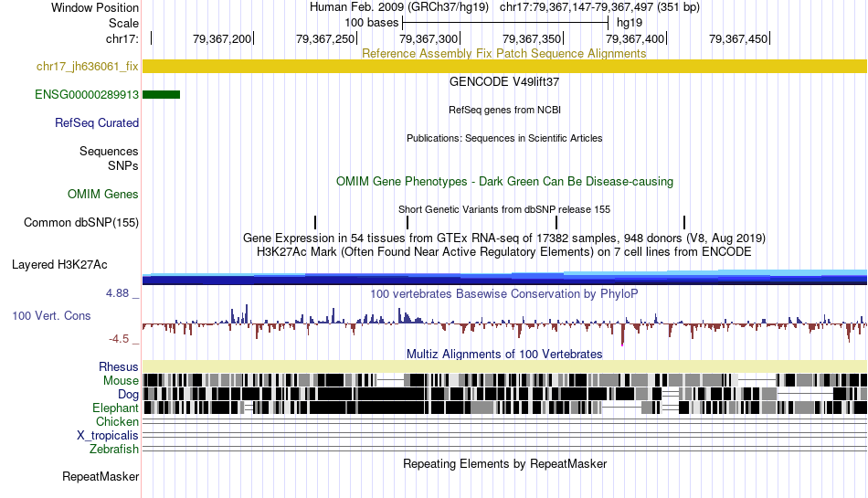This screenshot has width=868, height=498.
Task: Open 100 vertebrates Basewise Conservation PhyloP title
Action: click(x=503, y=294)
